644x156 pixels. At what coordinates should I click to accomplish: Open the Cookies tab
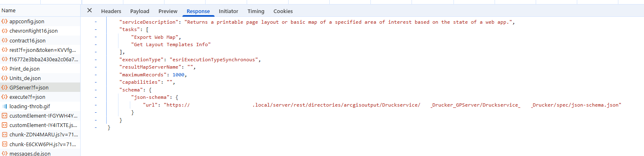click(x=283, y=11)
